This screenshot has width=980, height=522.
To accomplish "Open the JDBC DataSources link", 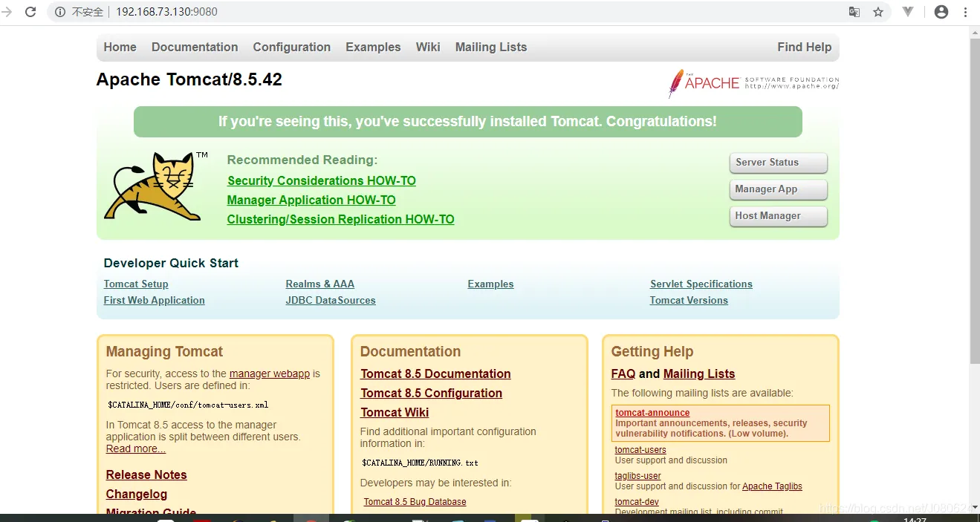I will click(330, 300).
